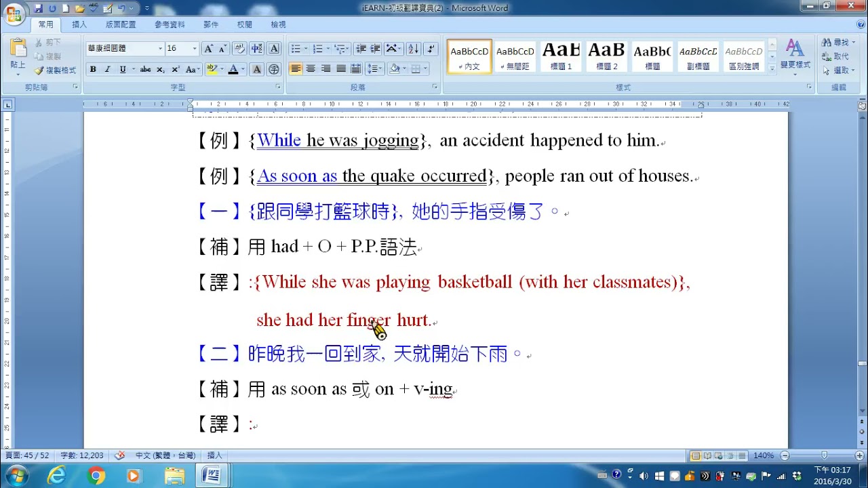Toggle subscript formatting
Viewport: 868px width, 488px height.
tap(161, 69)
